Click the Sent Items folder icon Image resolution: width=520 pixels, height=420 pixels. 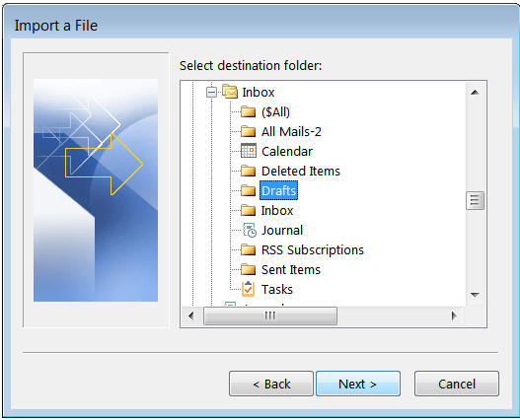click(x=248, y=269)
